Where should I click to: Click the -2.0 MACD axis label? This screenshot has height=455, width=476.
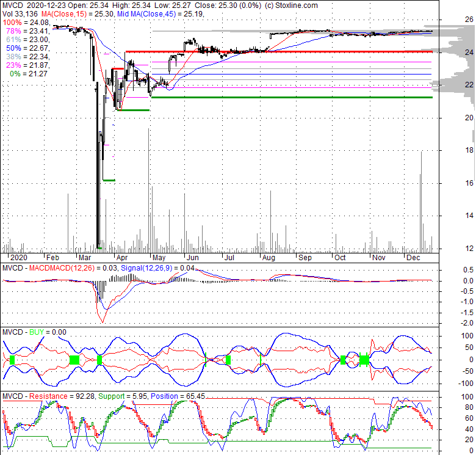468,323
